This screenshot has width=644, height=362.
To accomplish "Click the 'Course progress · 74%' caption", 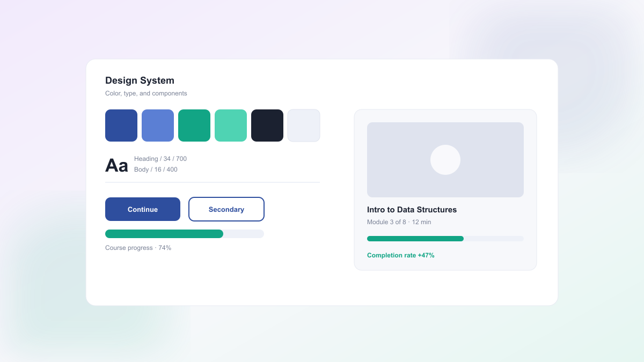I will [x=138, y=248].
